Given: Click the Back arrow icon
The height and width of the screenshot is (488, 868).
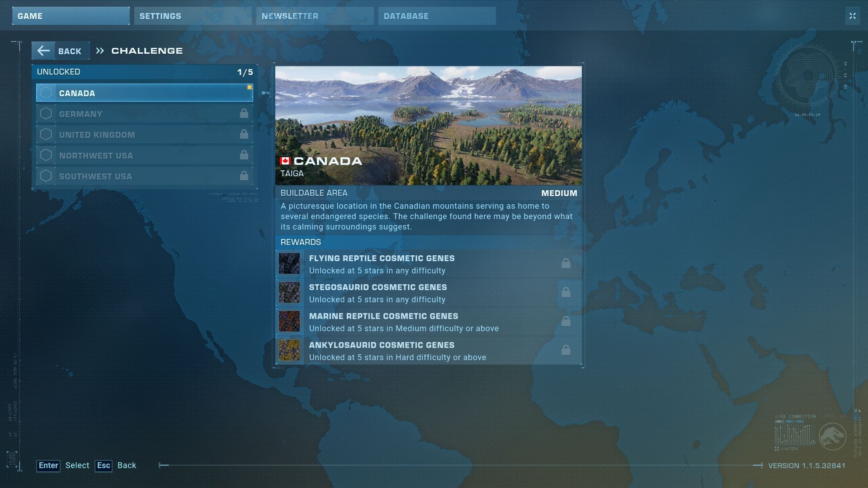Looking at the screenshot, I should (43, 51).
